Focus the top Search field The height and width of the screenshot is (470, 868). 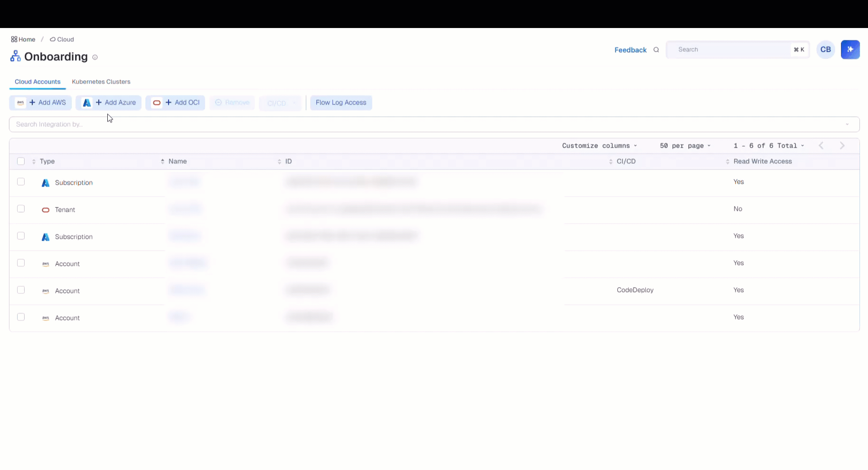[x=738, y=49]
